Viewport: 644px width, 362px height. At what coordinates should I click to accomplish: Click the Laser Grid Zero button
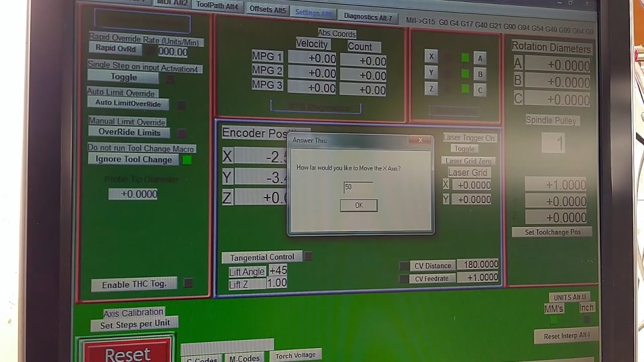[x=468, y=161]
